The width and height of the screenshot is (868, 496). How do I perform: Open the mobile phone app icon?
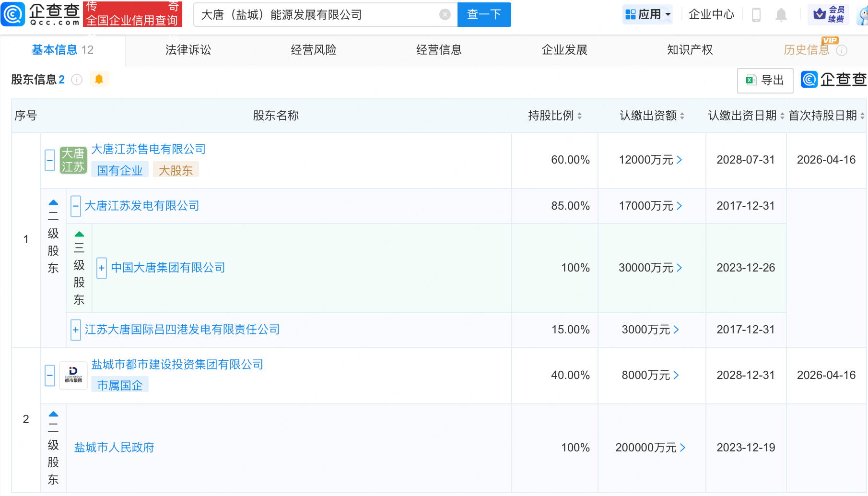[756, 15]
